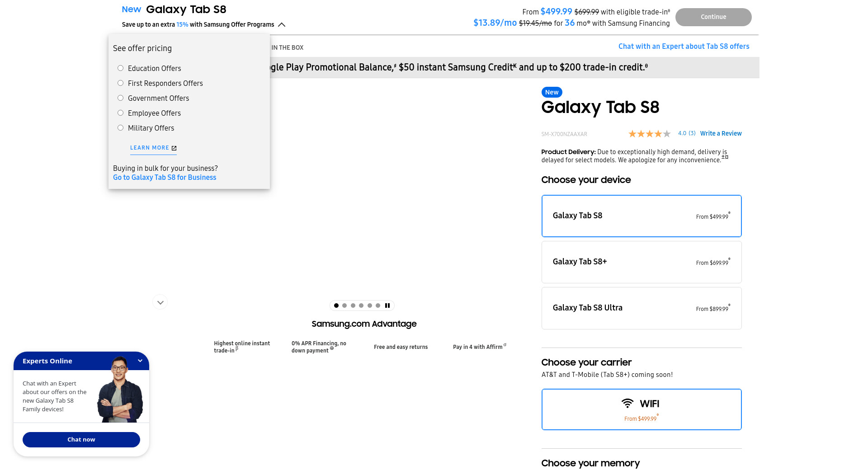This screenshot has width=868, height=470.
Task: Click the Continue button
Action: (713, 17)
